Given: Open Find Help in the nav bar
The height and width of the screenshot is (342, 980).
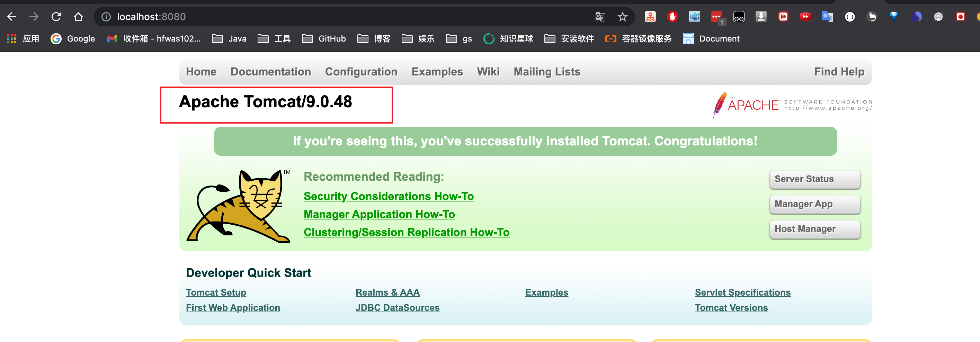Looking at the screenshot, I should coord(839,72).
